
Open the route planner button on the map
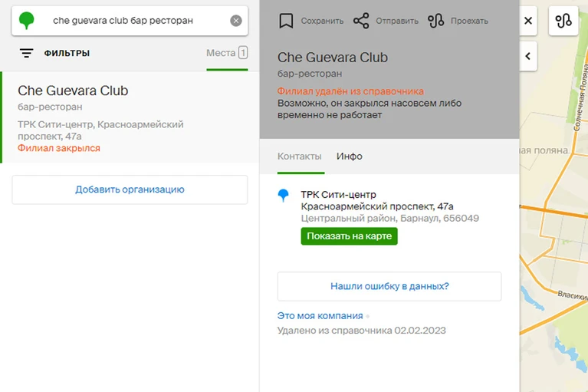[x=563, y=21]
